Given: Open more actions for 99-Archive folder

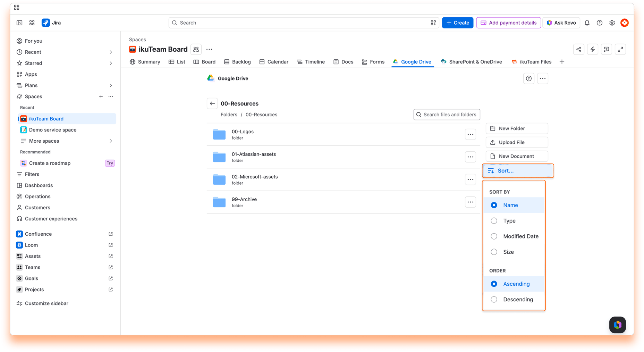Looking at the screenshot, I should click(471, 202).
